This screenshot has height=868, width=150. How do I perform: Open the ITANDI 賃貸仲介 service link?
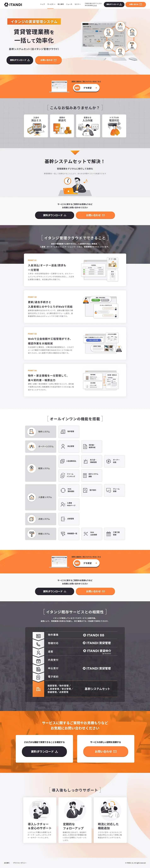(97, 651)
